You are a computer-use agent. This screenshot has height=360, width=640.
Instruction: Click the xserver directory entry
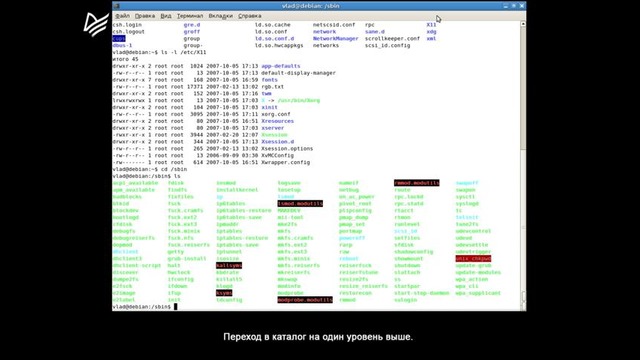pos(273,128)
